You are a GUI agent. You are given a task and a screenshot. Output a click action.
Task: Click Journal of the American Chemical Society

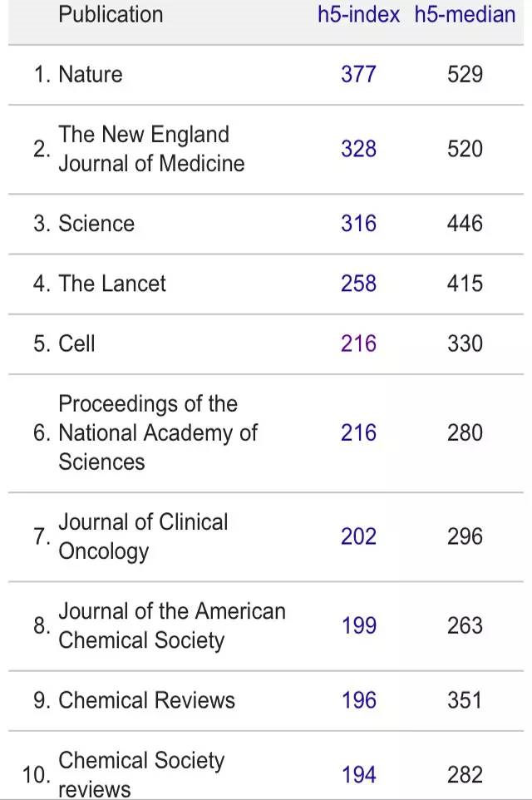171,625
